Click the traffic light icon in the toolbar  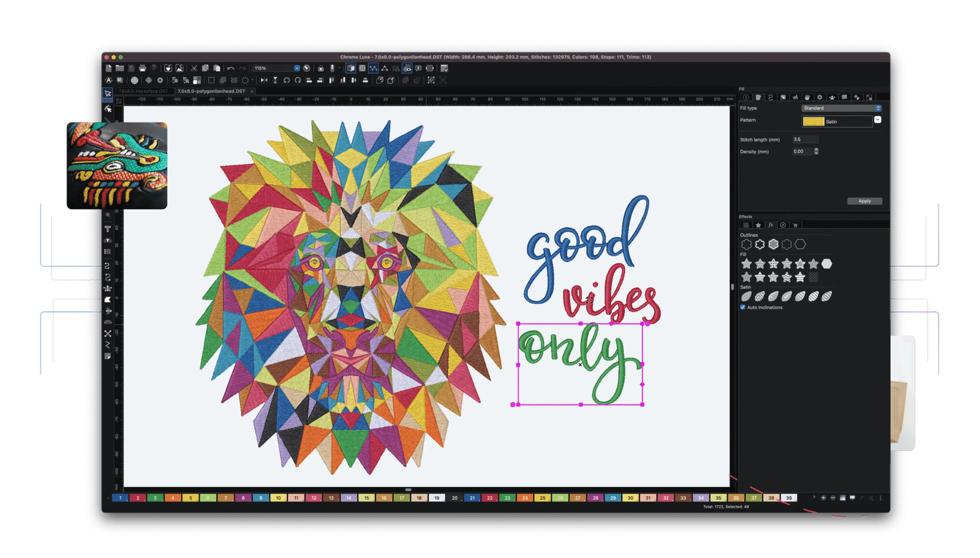pos(333,68)
